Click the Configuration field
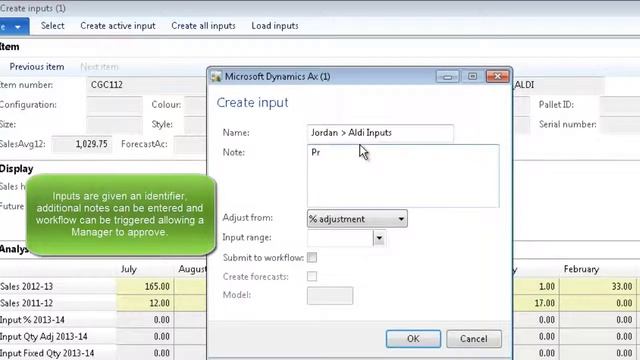640x360 pixels. [114, 105]
